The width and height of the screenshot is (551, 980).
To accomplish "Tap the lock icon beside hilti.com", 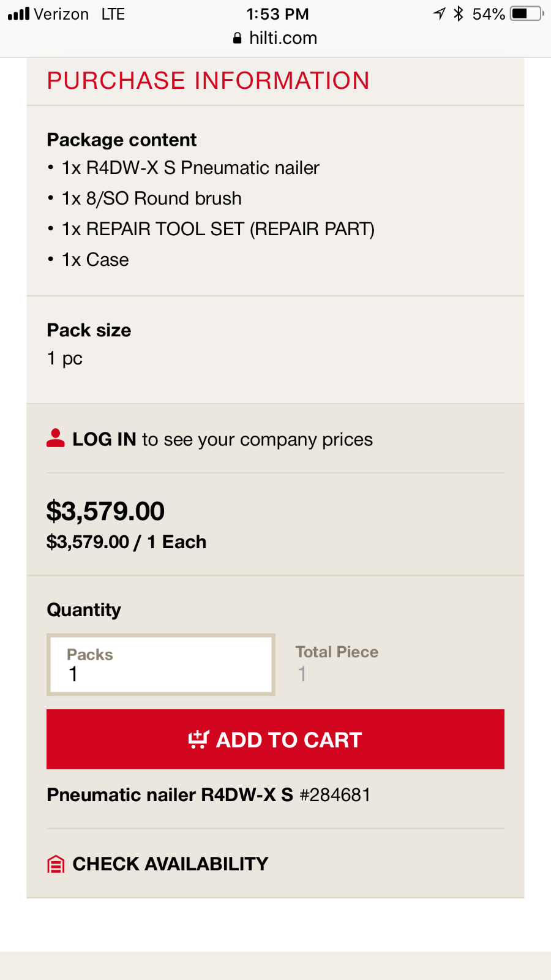I will point(238,38).
